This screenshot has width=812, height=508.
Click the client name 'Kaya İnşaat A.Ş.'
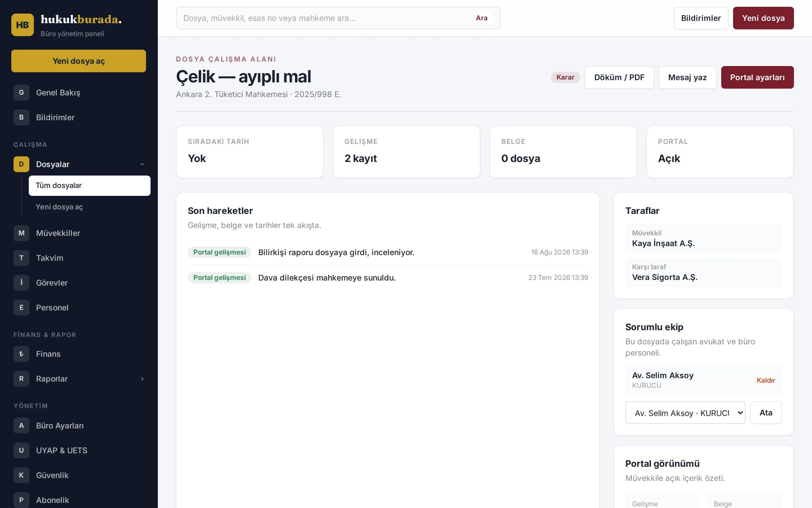click(x=663, y=243)
